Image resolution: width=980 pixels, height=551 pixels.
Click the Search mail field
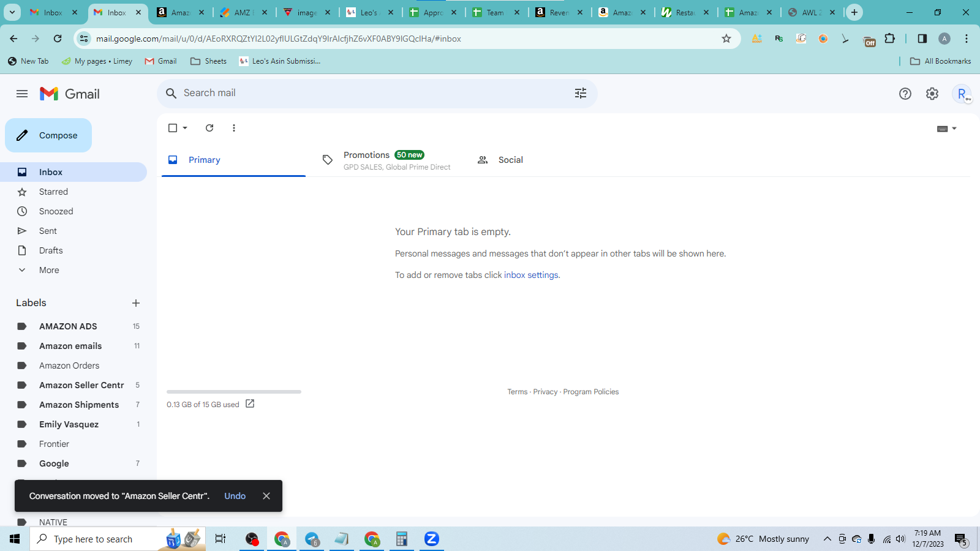[377, 93]
